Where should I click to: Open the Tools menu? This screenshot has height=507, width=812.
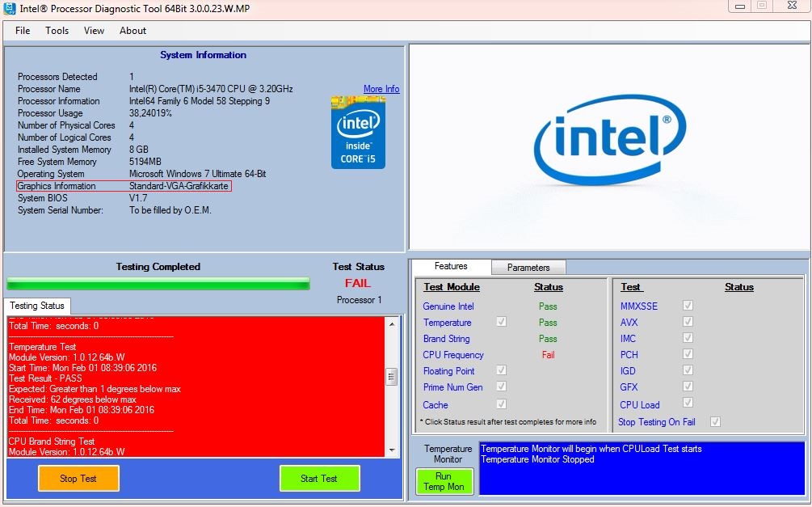57,31
